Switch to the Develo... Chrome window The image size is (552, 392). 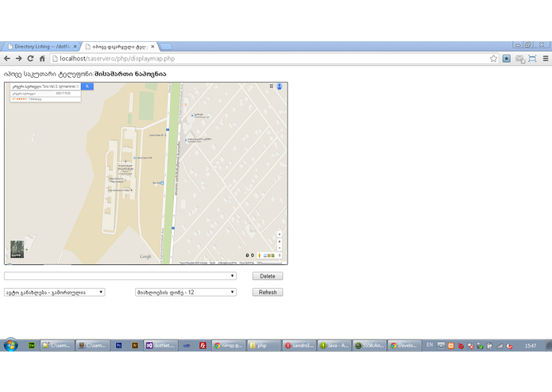click(405, 346)
